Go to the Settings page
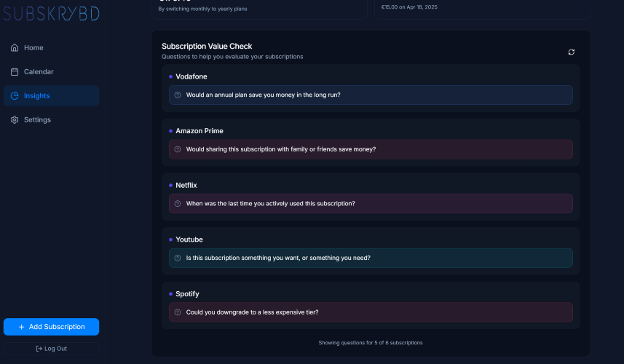The width and height of the screenshot is (624, 364). pos(52,119)
